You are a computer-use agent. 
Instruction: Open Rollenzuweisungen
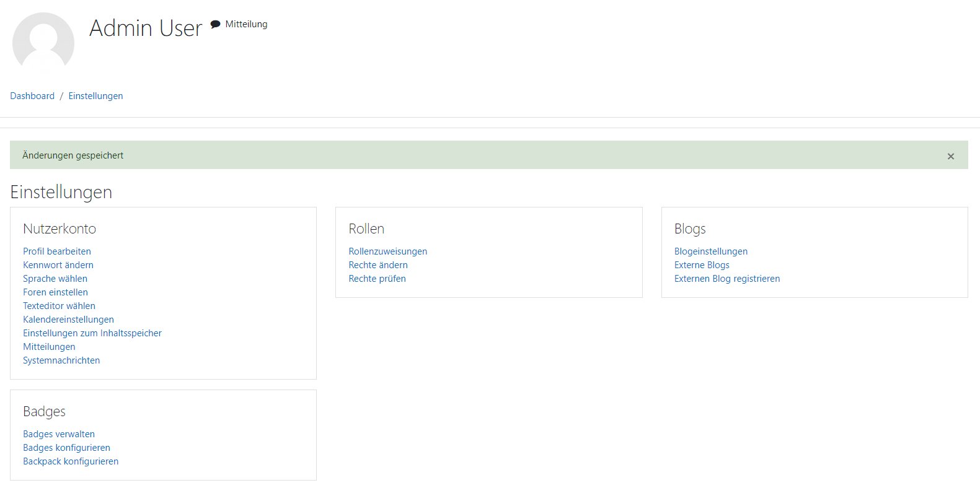(x=387, y=251)
